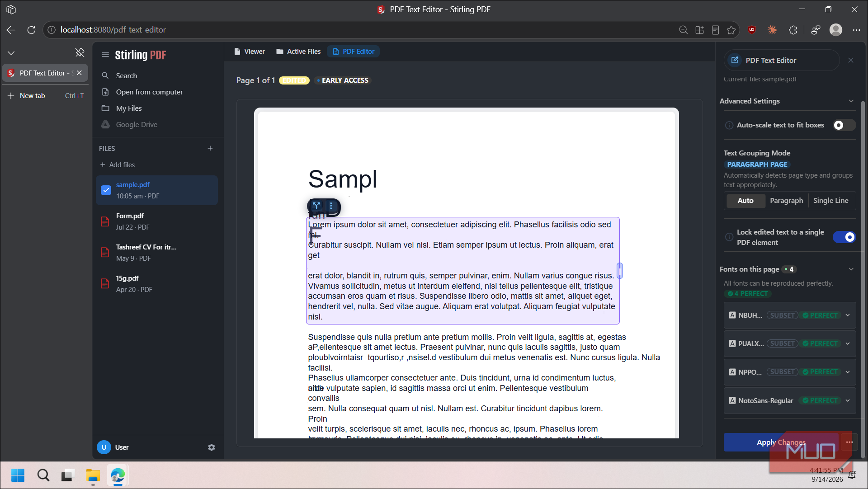868x489 pixels.
Task: Select Single Line grouping mode
Action: (830, 201)
